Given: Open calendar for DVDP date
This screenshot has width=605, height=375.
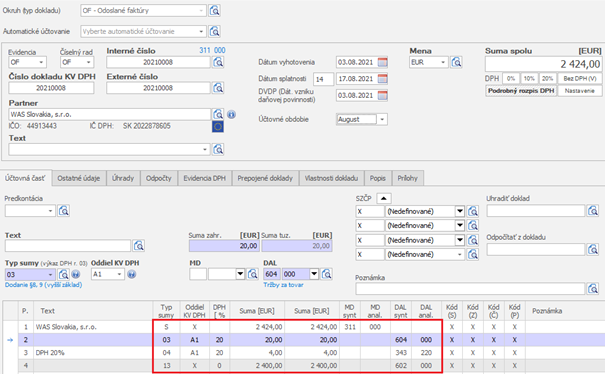Looking at the screenshot, I should click(382, 95).
